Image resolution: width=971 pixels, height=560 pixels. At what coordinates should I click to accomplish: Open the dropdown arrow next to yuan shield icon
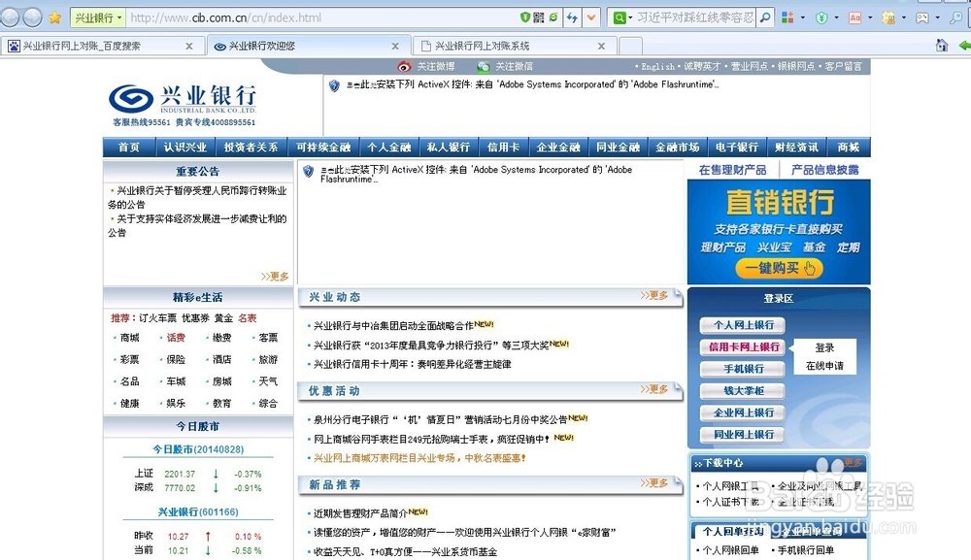pos(836,17)
